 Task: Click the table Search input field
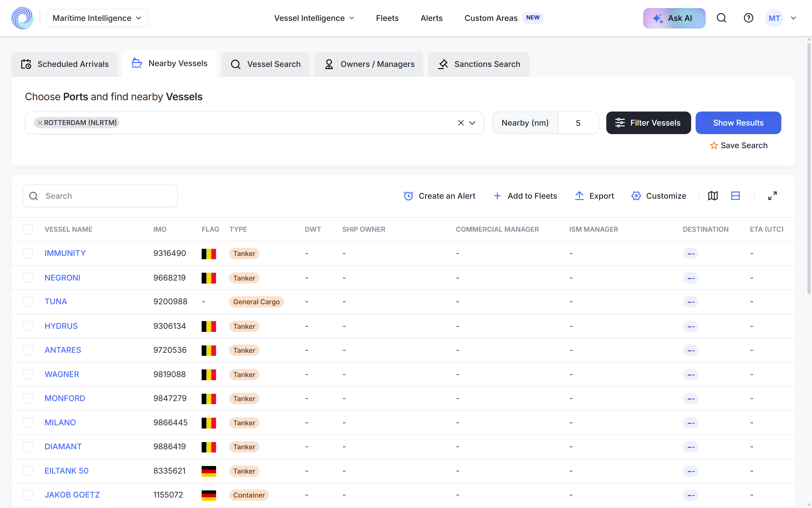coord(100,196)
